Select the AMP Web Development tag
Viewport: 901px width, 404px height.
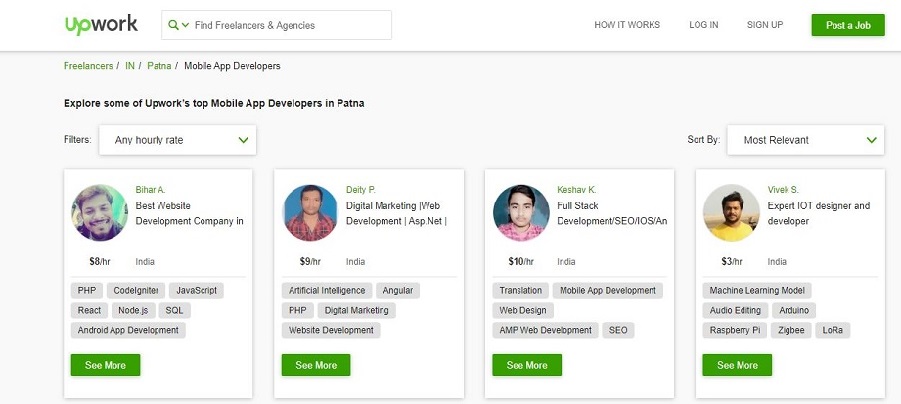click(x=545, y=330)
